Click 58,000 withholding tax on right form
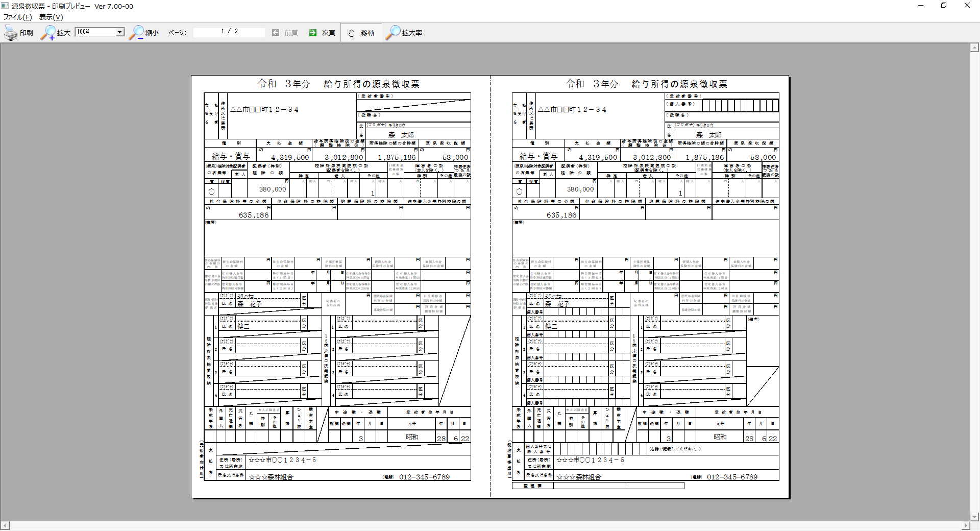Screen dimensions: 980x531 coord(763,157)
